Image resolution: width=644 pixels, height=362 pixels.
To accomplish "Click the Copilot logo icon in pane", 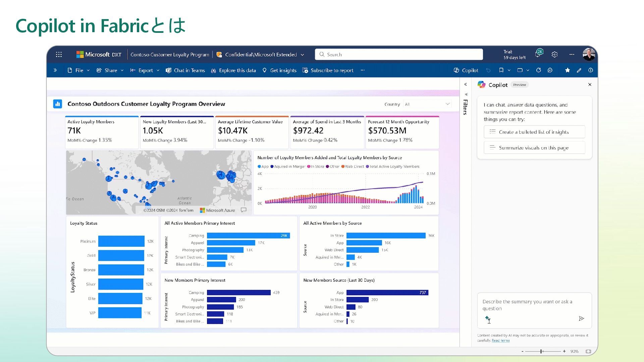I will [481, 84].
